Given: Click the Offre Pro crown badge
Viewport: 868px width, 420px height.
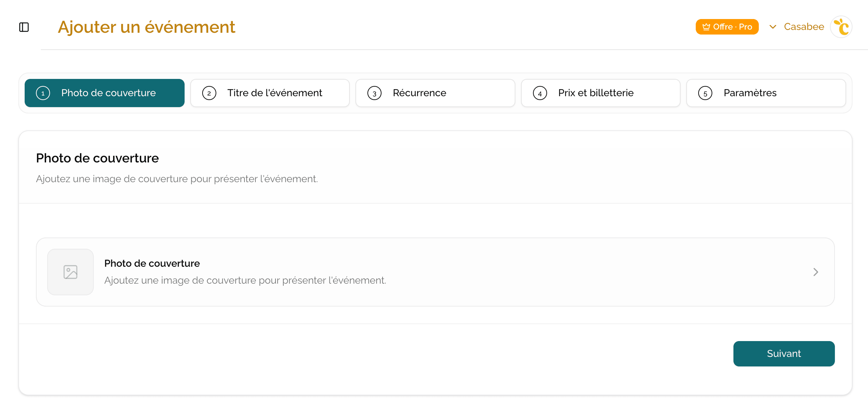Looking at the screenshot, I should (x=727, y=27).
